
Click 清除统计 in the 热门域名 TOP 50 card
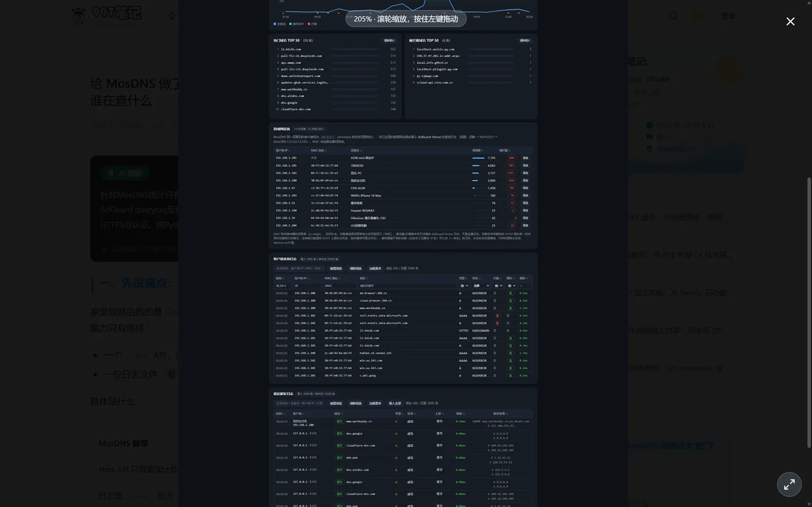[389, 41]
